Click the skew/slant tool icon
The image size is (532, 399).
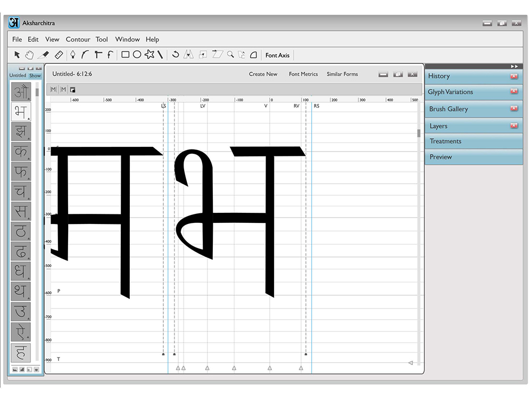click(x=217, y=54)
